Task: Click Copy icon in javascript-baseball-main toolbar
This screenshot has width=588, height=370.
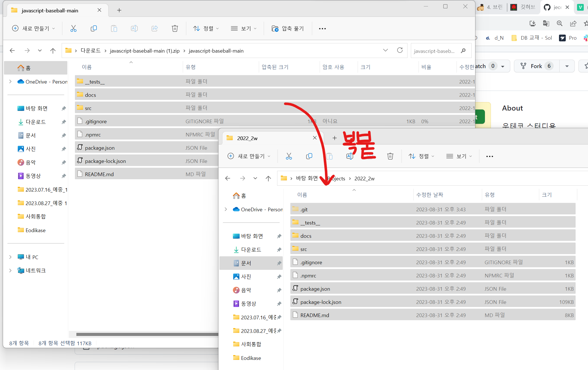Action: (x=94, y=28)
